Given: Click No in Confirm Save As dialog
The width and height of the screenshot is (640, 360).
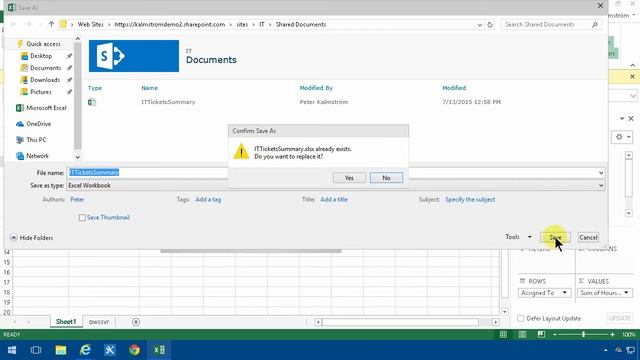Looking at the screenshot, I should [x=386, y=178].
